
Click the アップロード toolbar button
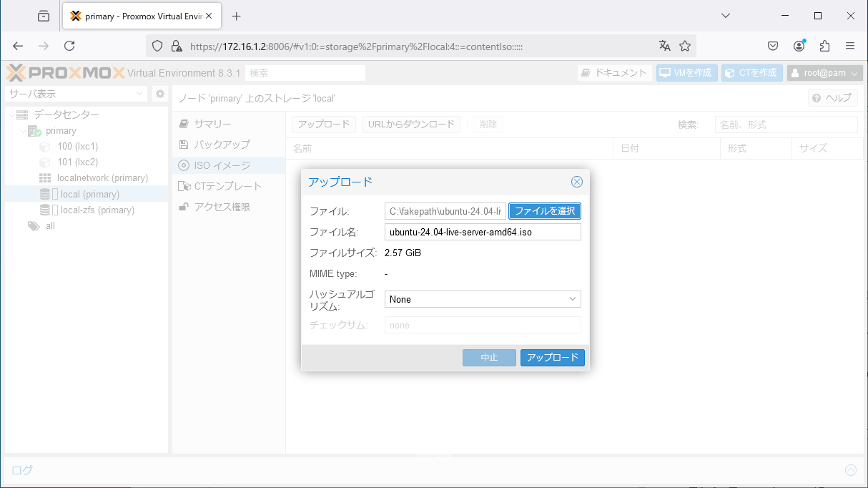click(x=324, y=125)
